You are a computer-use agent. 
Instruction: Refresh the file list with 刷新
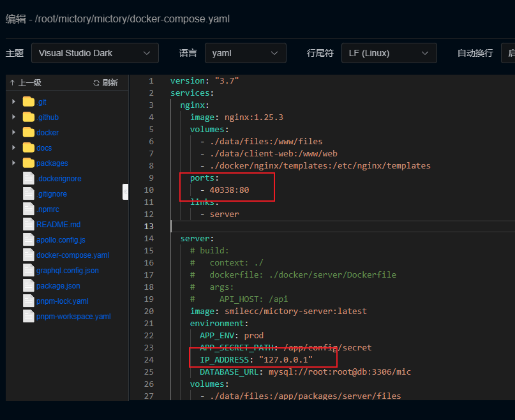point(105,83)
